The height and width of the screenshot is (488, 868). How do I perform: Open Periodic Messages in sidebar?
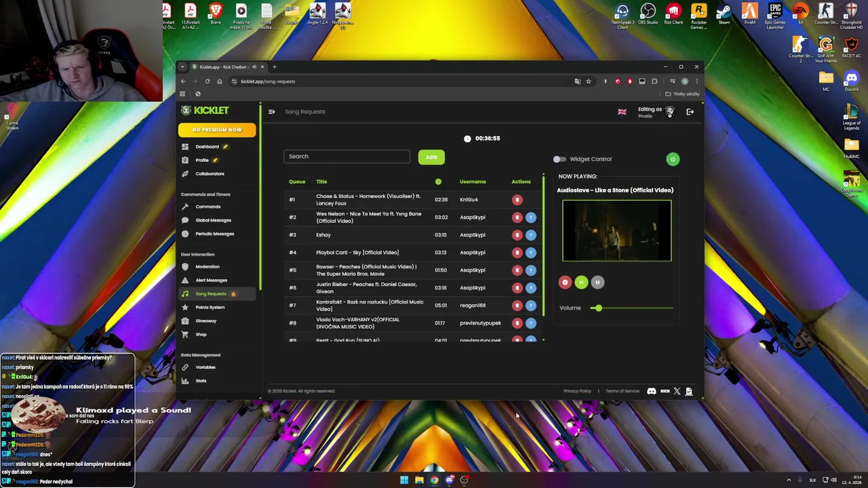click(x=214, y=234)
